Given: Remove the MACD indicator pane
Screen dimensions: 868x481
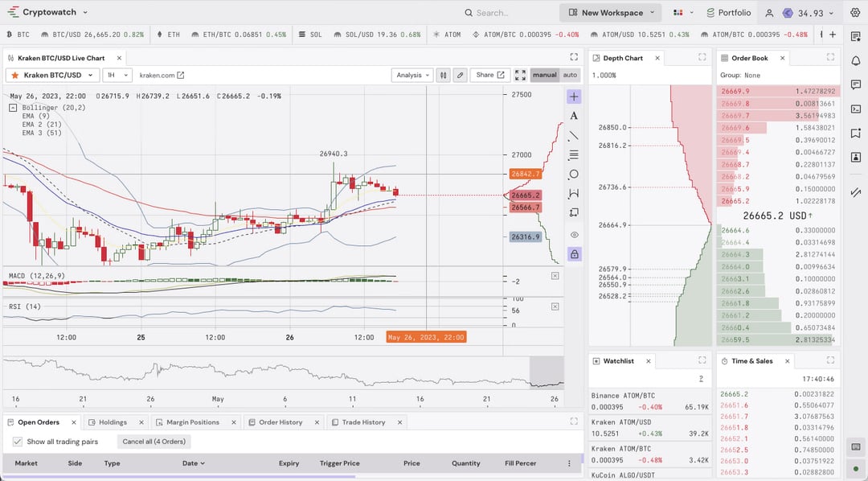Looking at the screenshot, I should coord(555,275).
